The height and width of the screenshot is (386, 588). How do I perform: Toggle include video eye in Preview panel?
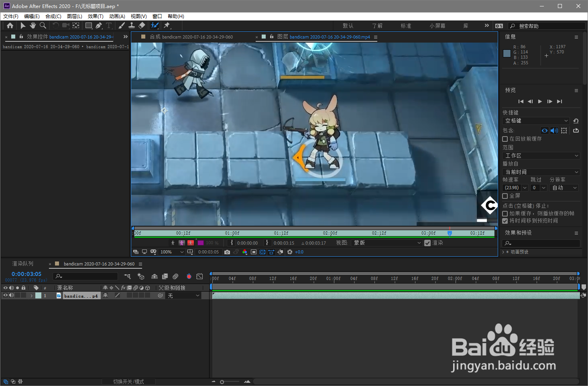(544, 131)
